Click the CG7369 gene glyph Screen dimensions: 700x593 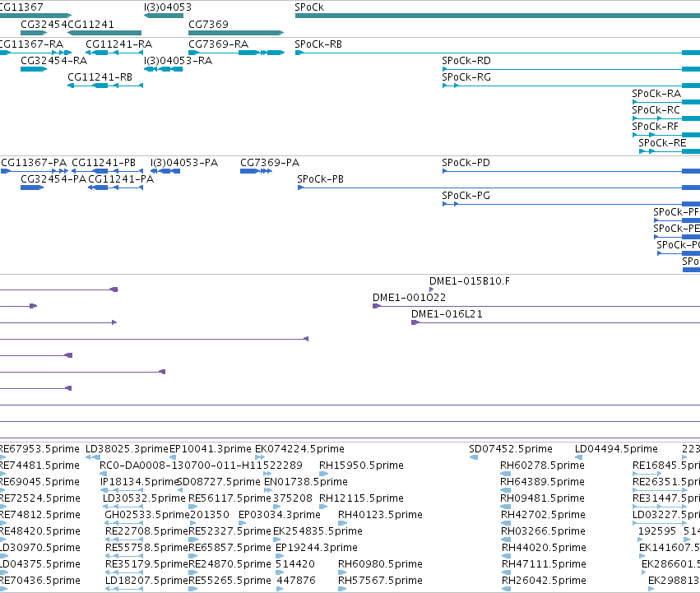(236, 33)
